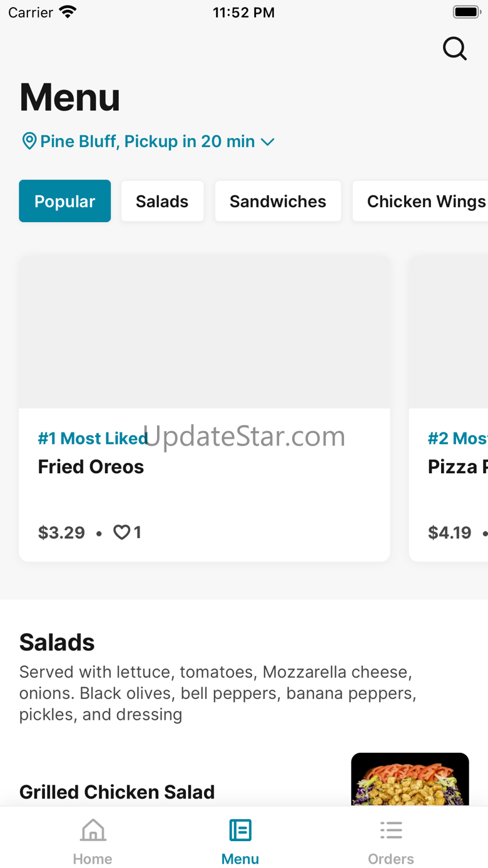Image resolution: width=488 pixels, height=868 pixels.
Task: View Grilled Chicken Salad photo
Action: [x=410, y=779]
